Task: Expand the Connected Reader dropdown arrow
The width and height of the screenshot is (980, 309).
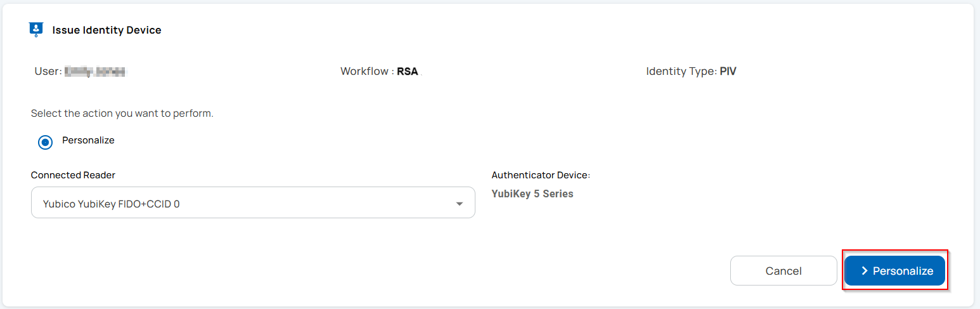Action: 459,204
